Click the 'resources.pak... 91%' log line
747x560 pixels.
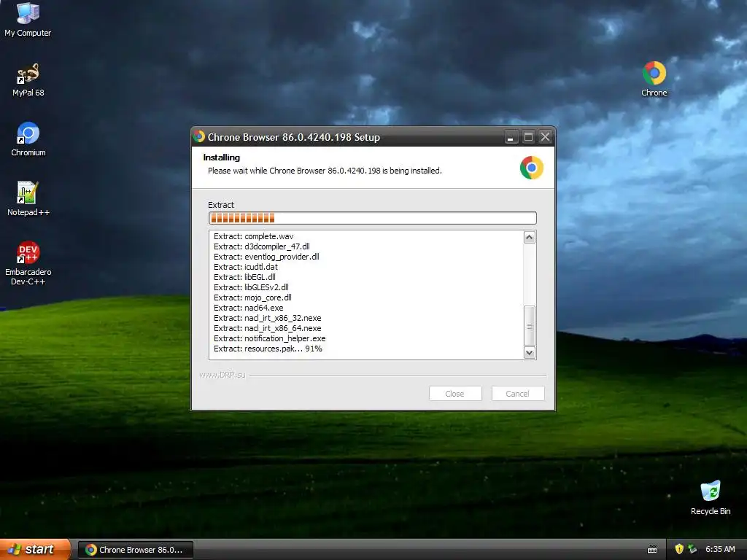[268, 349]
